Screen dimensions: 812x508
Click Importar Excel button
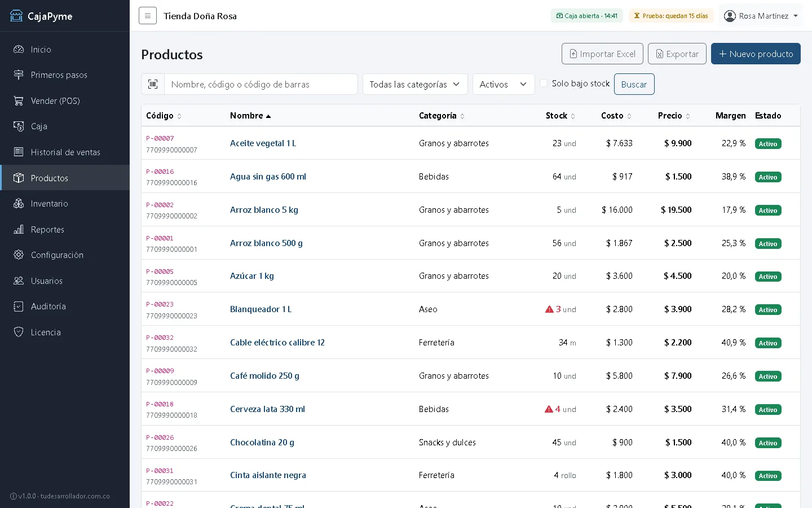point(602,54)
